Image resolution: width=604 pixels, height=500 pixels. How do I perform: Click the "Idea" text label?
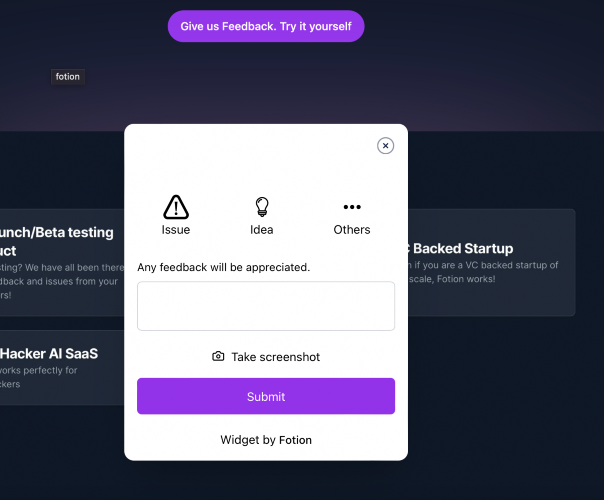click(x=262, y=230)
